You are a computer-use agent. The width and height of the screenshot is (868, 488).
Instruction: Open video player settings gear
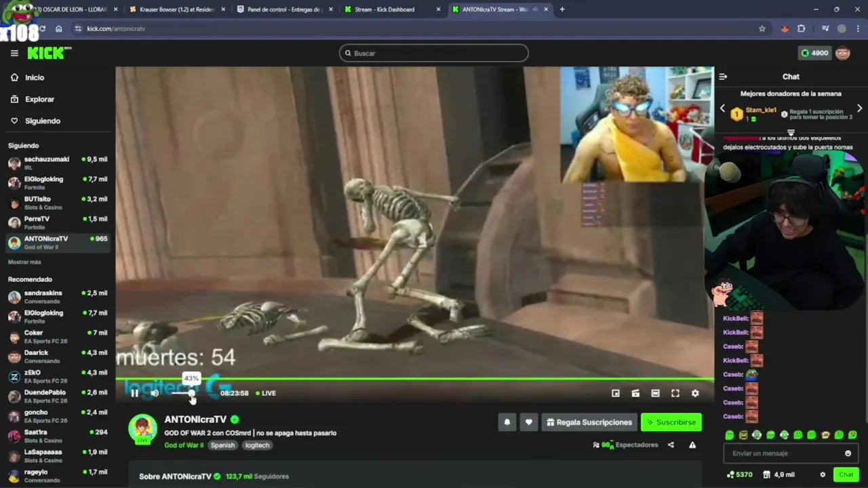point(695,393)
